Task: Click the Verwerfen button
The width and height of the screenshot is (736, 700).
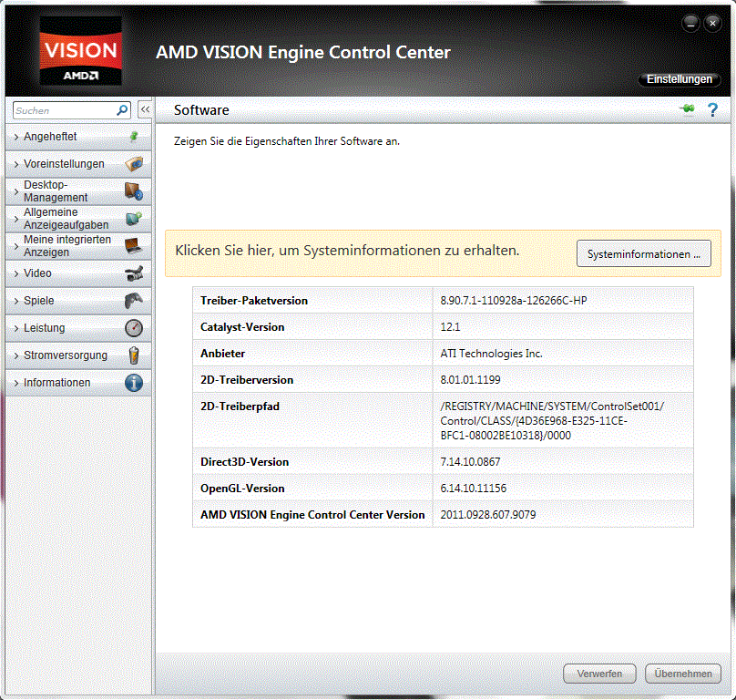Action: (x=599, y=674)
